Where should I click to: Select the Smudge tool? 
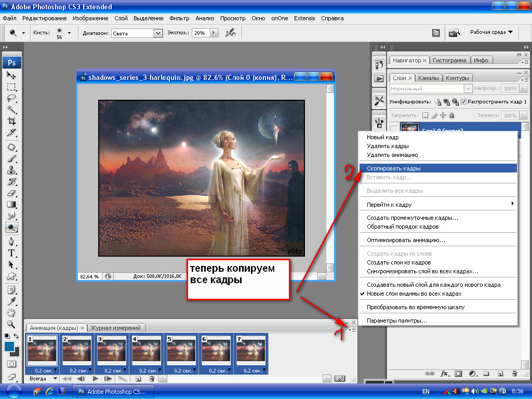click(x=11, y=216)
